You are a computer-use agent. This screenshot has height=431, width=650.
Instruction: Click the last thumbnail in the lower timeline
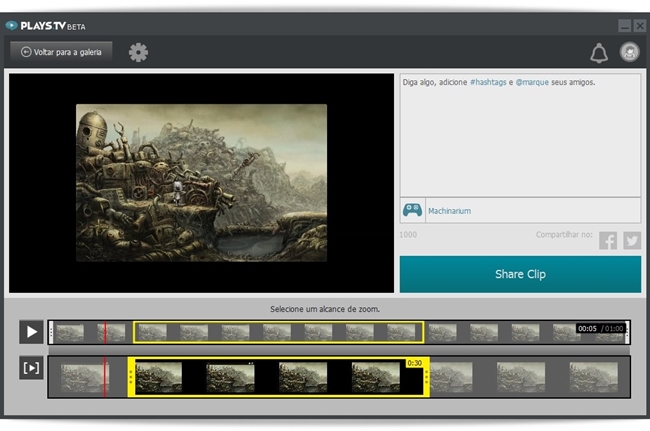[593, 377]
